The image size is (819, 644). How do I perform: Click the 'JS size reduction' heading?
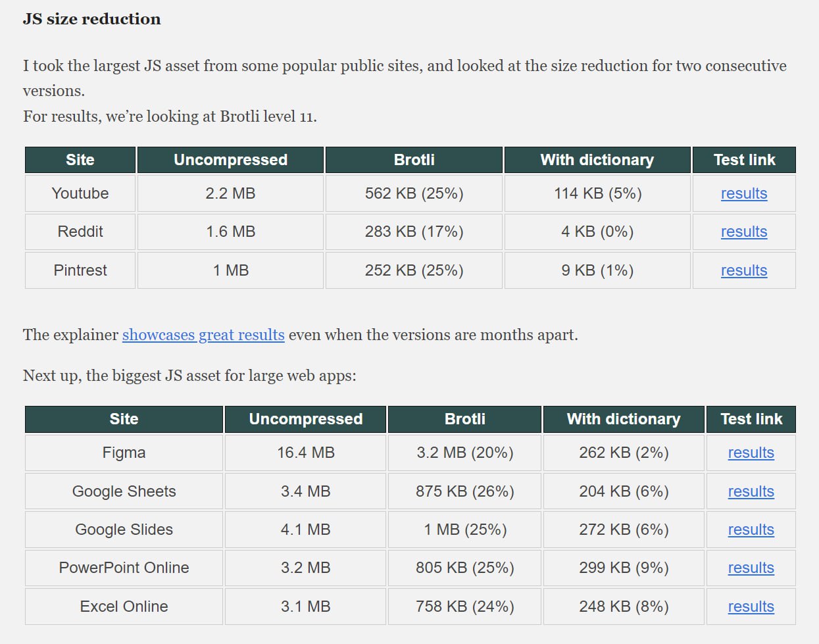[x=92, y=19]
